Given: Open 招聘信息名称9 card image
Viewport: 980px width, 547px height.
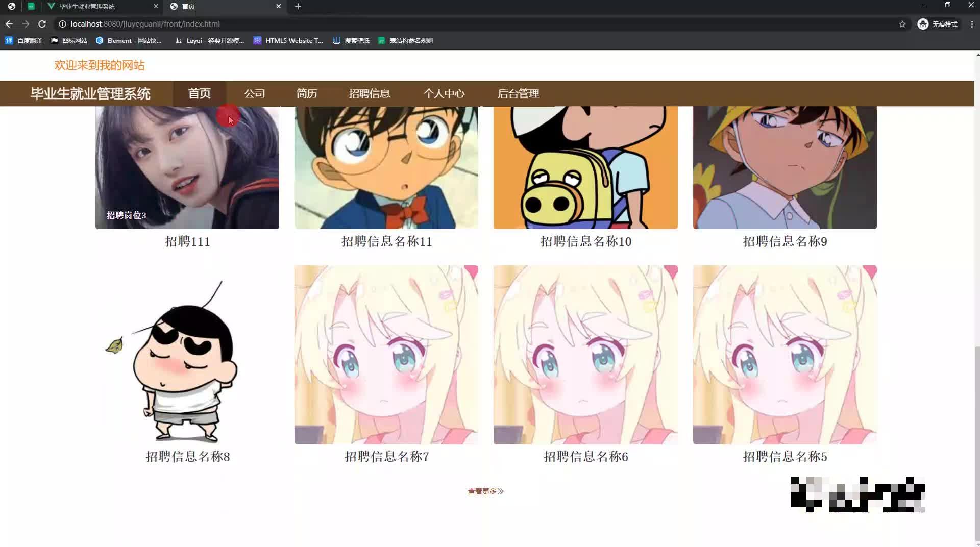Looking at the screenshot, I should [785, 167].
